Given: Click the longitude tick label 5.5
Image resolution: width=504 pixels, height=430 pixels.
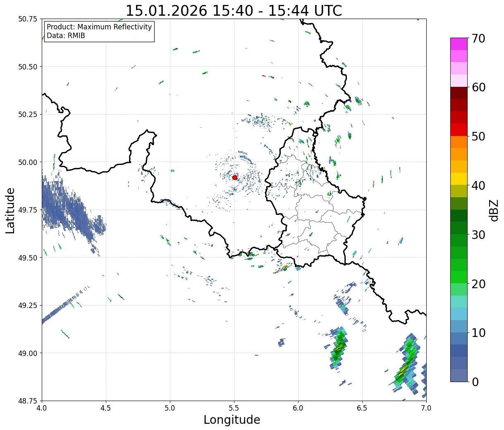Looking at the screenshot, I should (x=234, y=408).
